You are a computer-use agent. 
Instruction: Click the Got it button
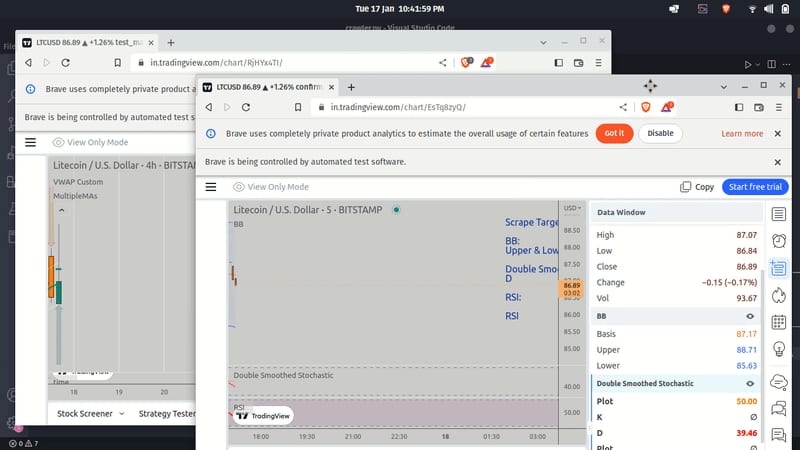click(614, 133)
